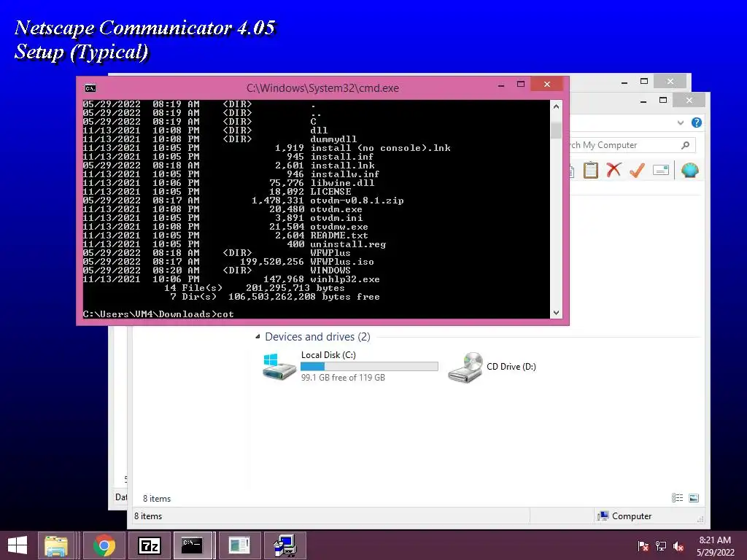Select the CD Drive (D:) drive icon
747x560 pixels.
tap(465, 367)
